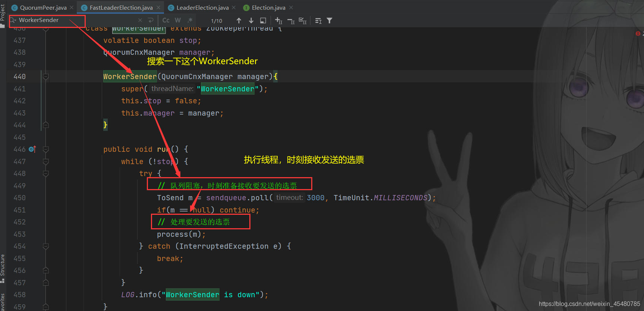Viewport: 644px width, 311px height.
Task: Click 'break;' statement on line 455
Action: click(170, 258)
